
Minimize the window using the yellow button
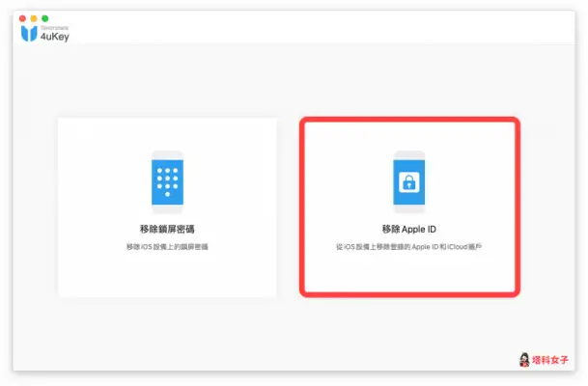pos(34,18)
